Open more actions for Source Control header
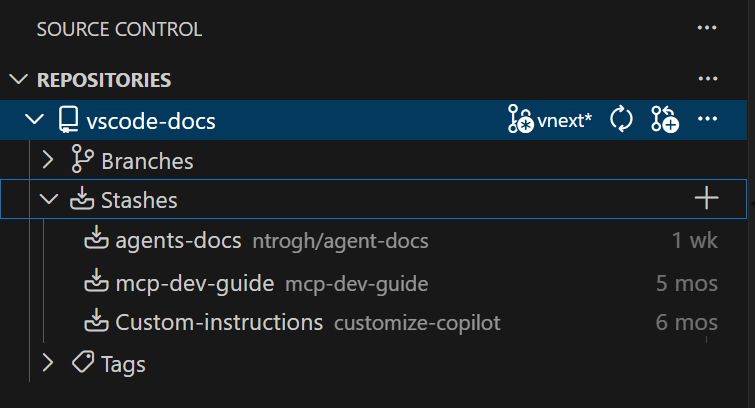The height and width of the screenshot is (408, 755). (708, 29)
